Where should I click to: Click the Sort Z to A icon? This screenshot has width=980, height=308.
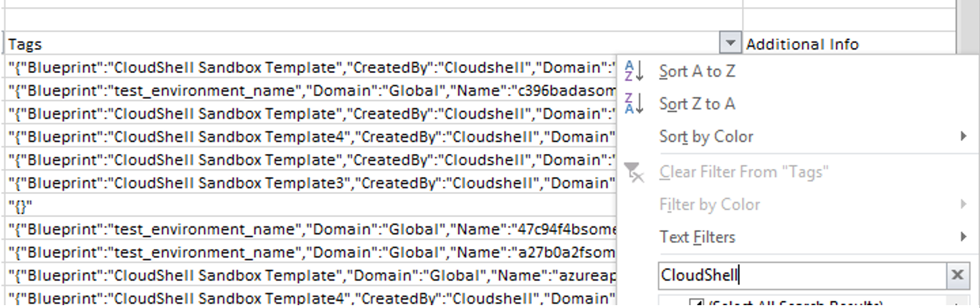tap(634, 104)
